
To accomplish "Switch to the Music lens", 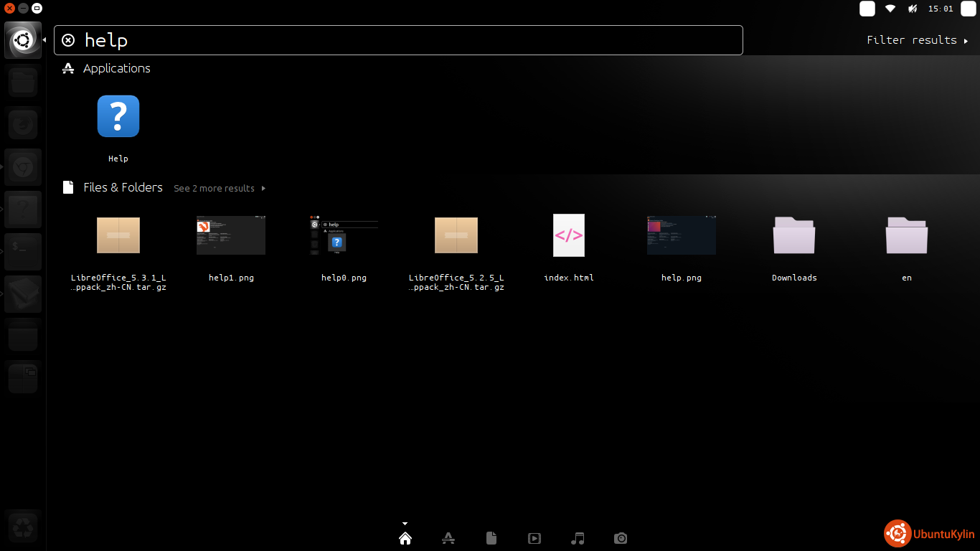I will tap(578, 538).
